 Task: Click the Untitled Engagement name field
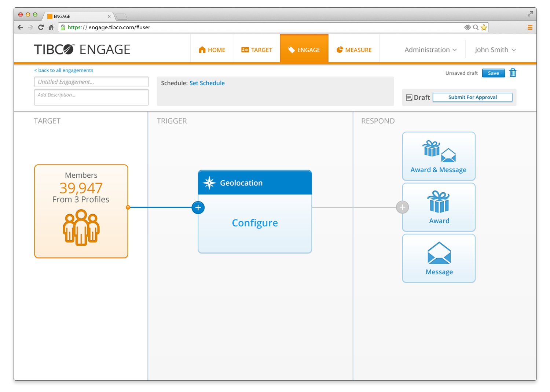pyautogui.click(x=91, y=82)
